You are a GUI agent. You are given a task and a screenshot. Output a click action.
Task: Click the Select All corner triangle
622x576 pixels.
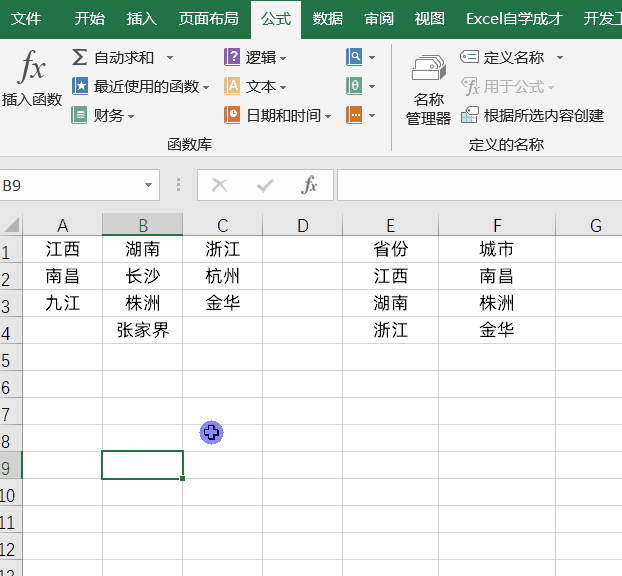coord(12,225)
